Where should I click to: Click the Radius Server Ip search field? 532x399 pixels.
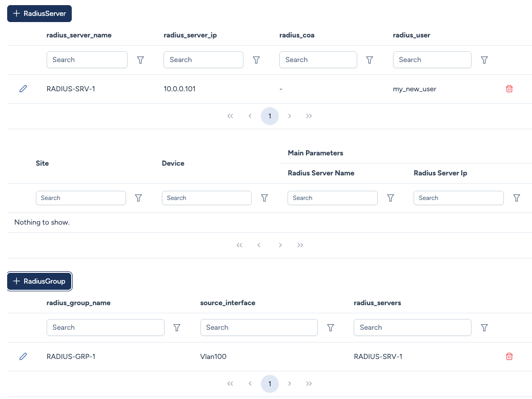458,198
